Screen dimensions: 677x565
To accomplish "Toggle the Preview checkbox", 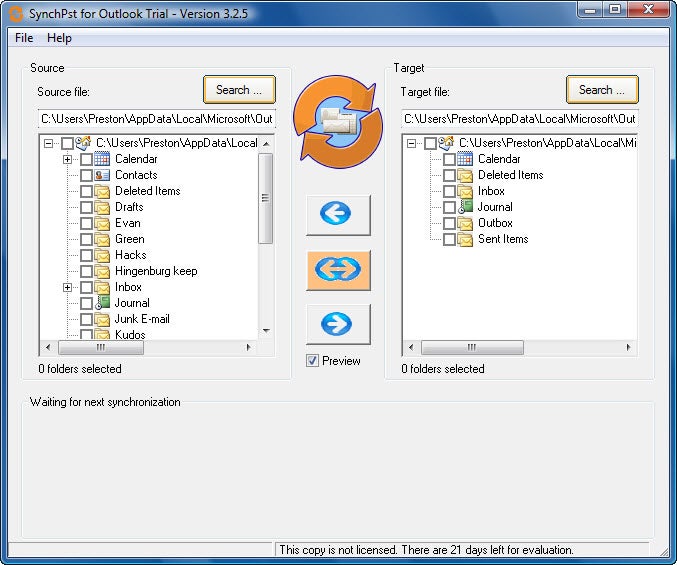I will 312,360.
